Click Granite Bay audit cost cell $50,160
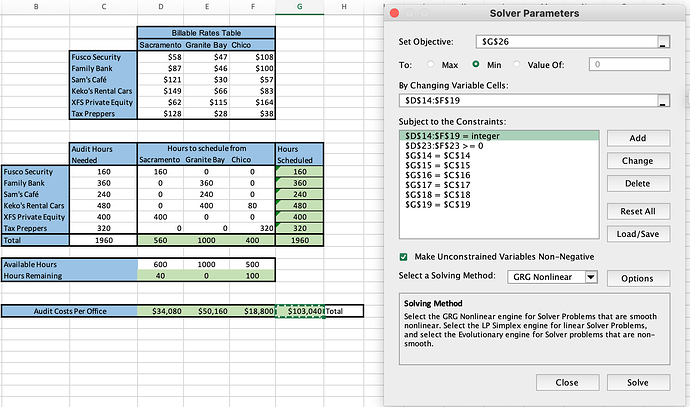Screen dimensions: 690x407 tap(207, 311)
